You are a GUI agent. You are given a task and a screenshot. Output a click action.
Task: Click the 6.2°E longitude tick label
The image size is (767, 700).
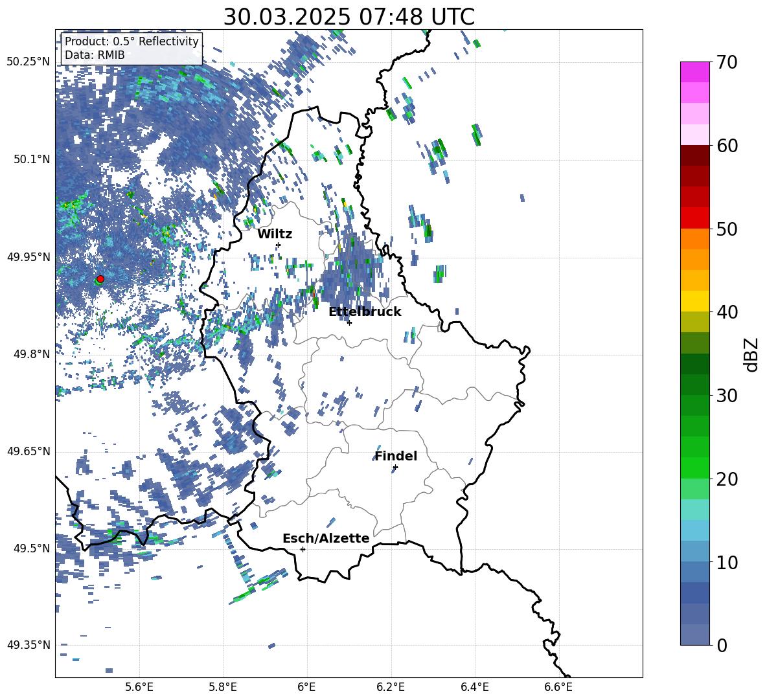(x=391, y=687)
